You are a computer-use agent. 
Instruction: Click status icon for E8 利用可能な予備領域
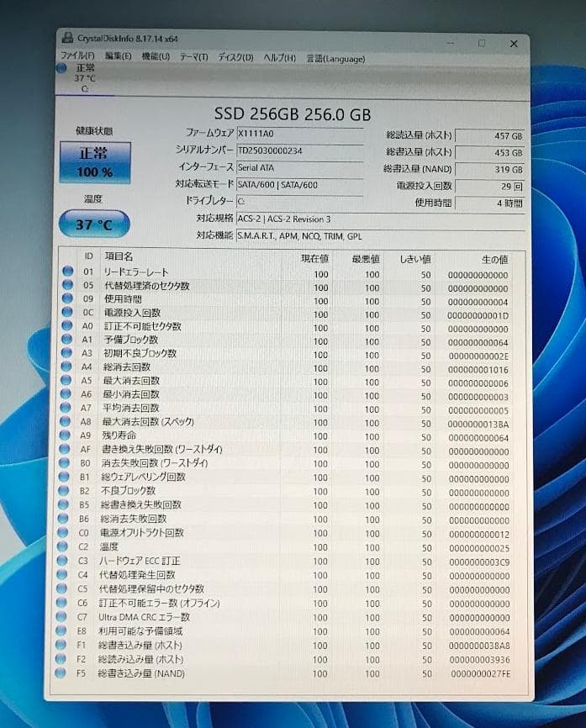(x=61, y=630)
